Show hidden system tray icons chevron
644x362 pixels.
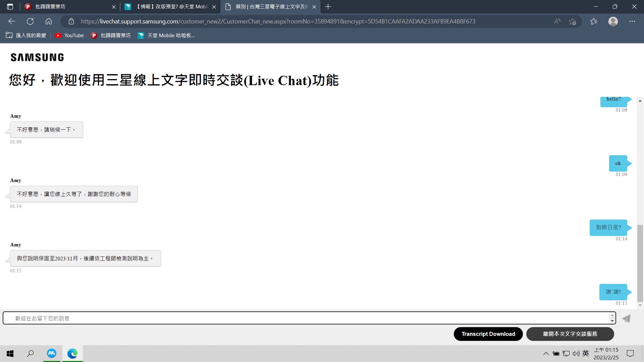546,353
